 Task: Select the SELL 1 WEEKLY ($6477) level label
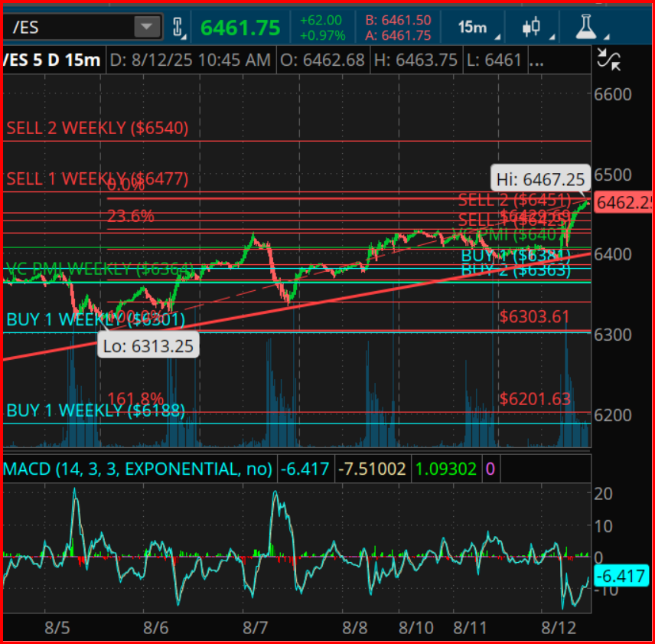(x=97, y=179)
